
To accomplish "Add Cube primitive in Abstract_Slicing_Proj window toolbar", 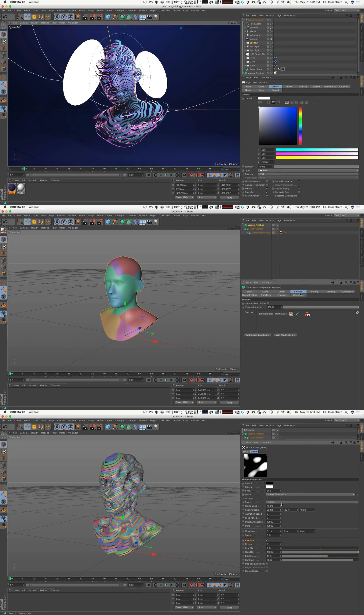I will [x=108, y=17].
